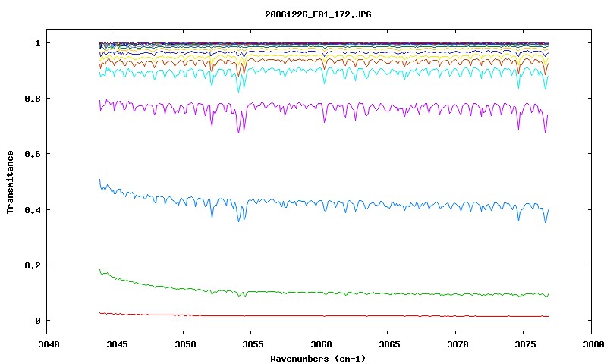Image resolution: width=607 pixels, height=364 pixels.
Task: Click the x-axis tick label 3840
Action: 49,344
